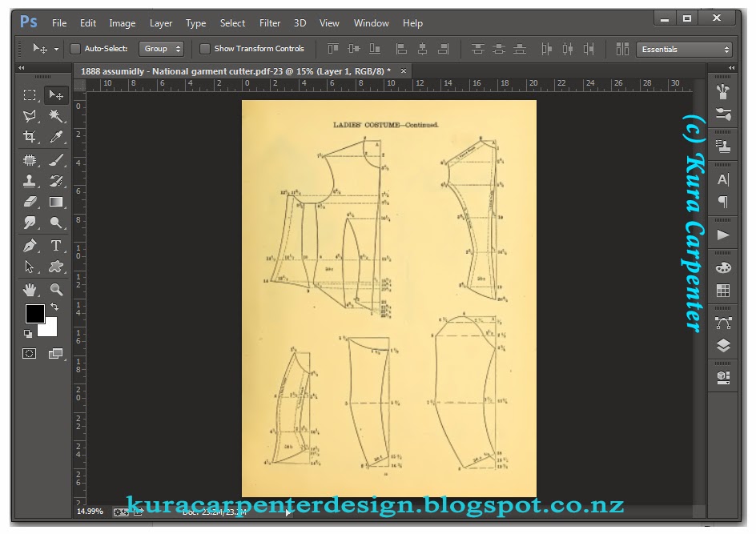Open the Auto-Select Group dropdown
This screenshot has width=756, height=534.
point(161,48)
